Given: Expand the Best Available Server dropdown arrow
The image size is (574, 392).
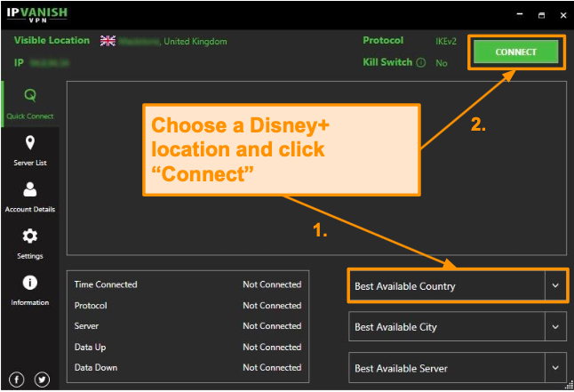Looking at the screenshot, I should [555, 368].
